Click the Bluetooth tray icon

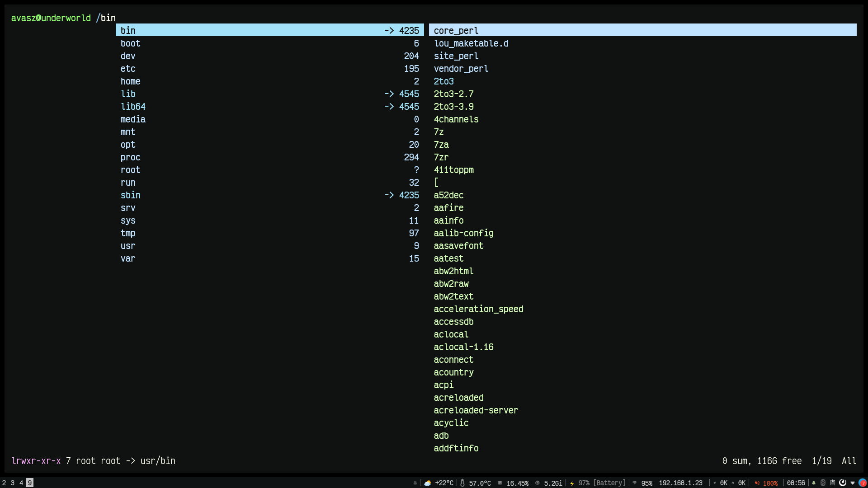823,483
